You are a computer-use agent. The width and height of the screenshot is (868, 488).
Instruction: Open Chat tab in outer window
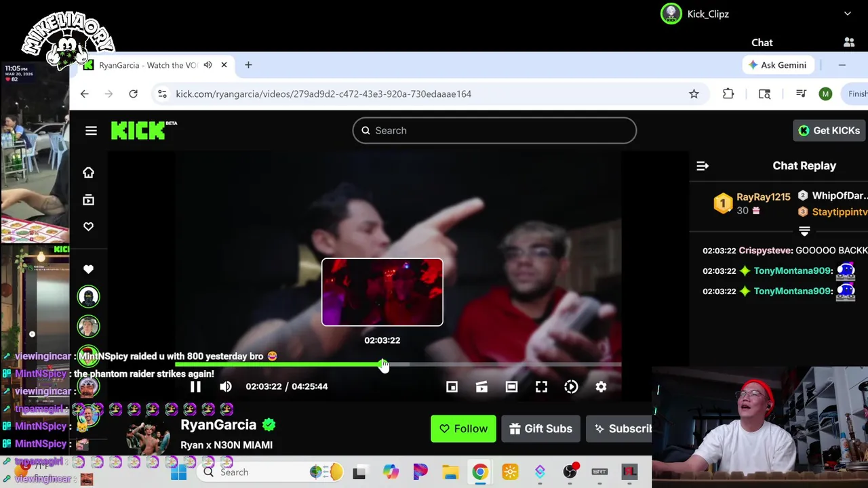(x=762, y=43)
